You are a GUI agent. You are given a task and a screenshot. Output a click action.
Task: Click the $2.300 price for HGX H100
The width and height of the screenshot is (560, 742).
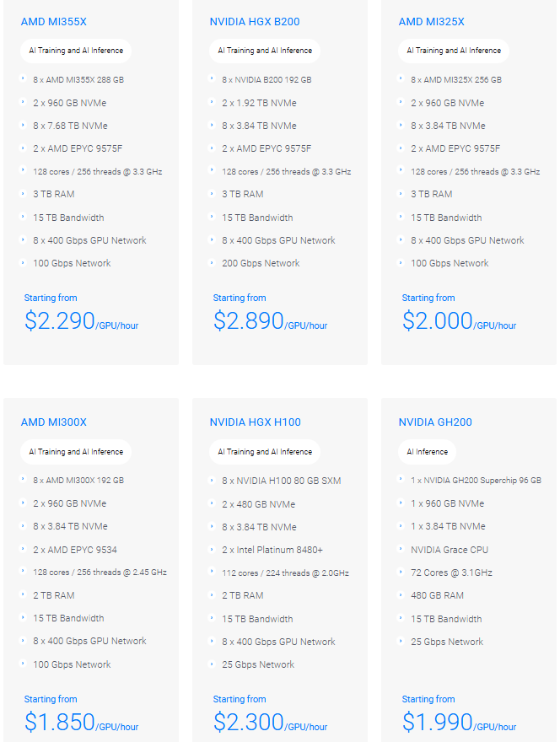tap(248, 723)
